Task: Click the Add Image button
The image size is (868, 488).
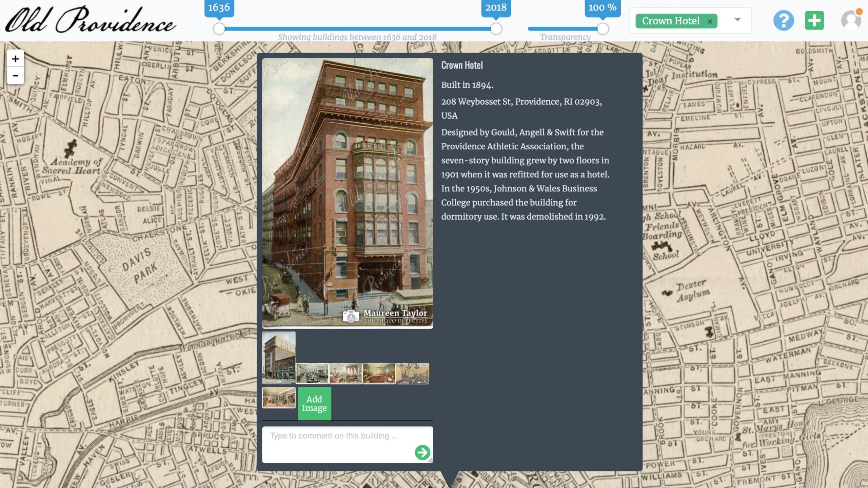Action: 314,404
